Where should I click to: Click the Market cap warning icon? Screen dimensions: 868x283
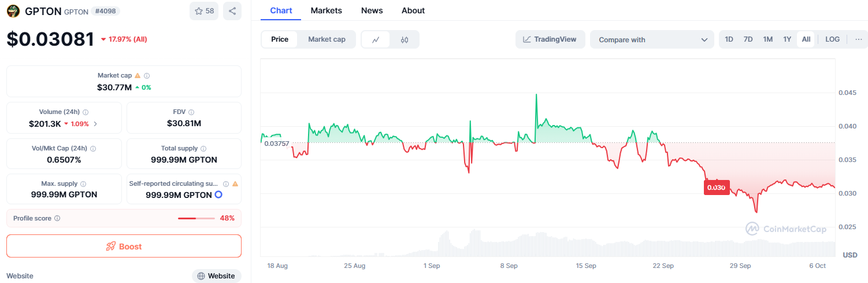(x=138, y=76)
